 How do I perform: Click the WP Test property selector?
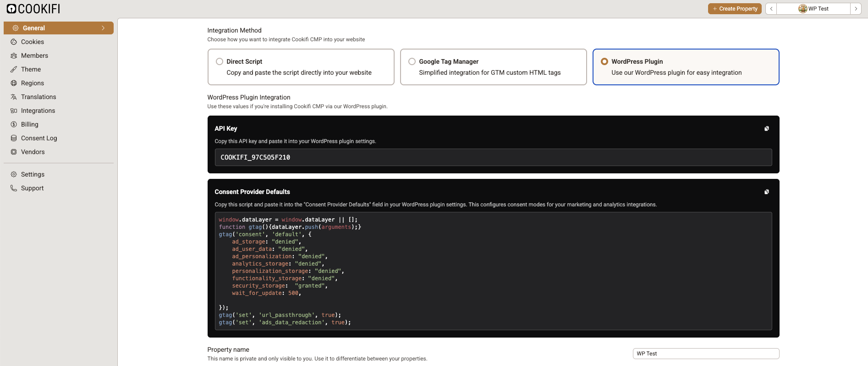813,9
